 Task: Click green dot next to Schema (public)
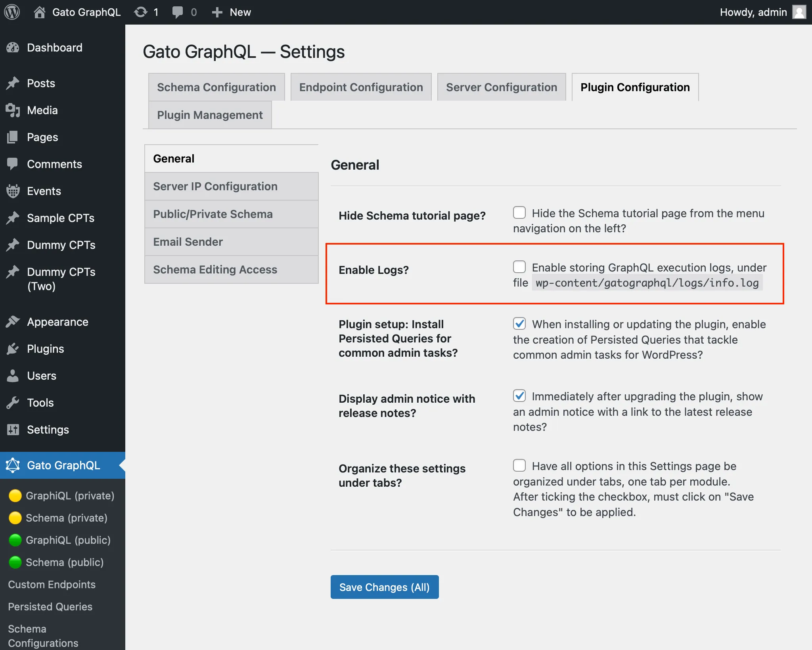point(15,562)
